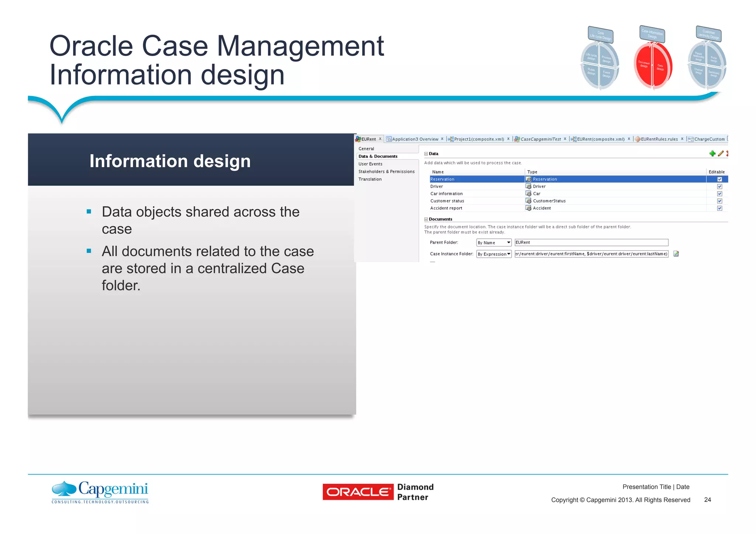Image resolution: width=756 pixels, height=534 pixels.
Task: Close the EURent tab
Action: [380, 139]
